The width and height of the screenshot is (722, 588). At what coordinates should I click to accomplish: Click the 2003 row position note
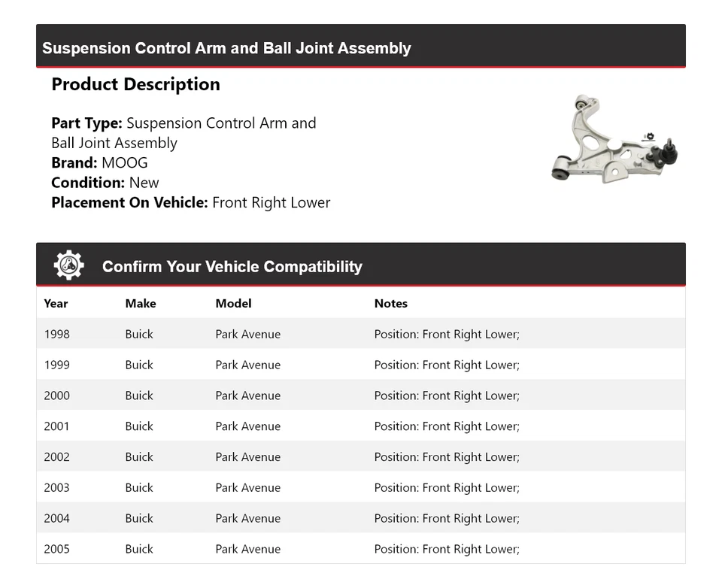pos(447,488)
